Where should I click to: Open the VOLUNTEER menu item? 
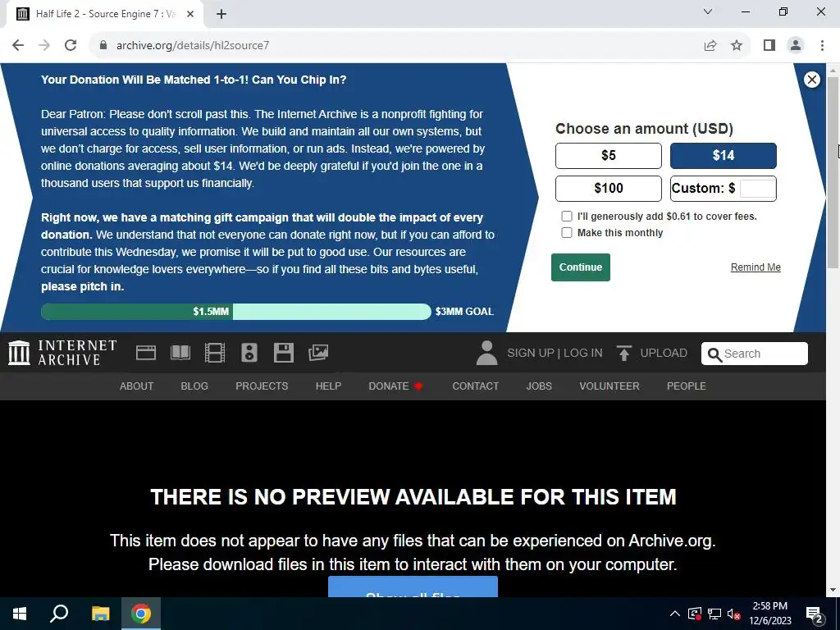pos(609,386)
